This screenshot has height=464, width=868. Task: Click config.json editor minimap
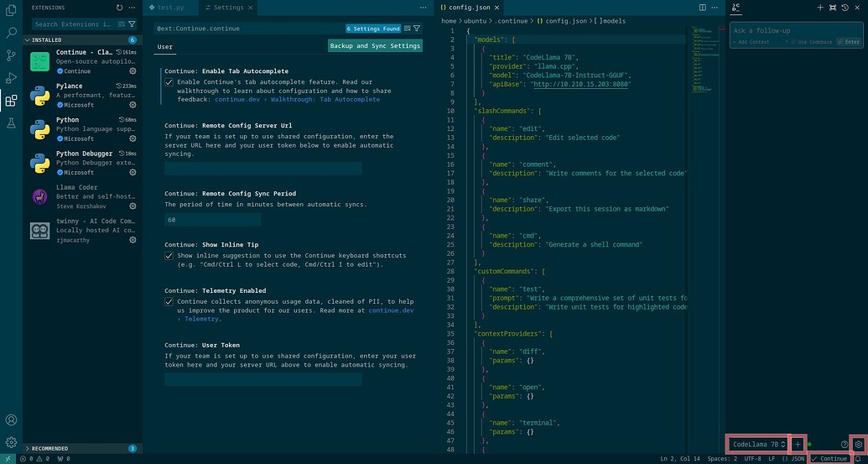704,61
